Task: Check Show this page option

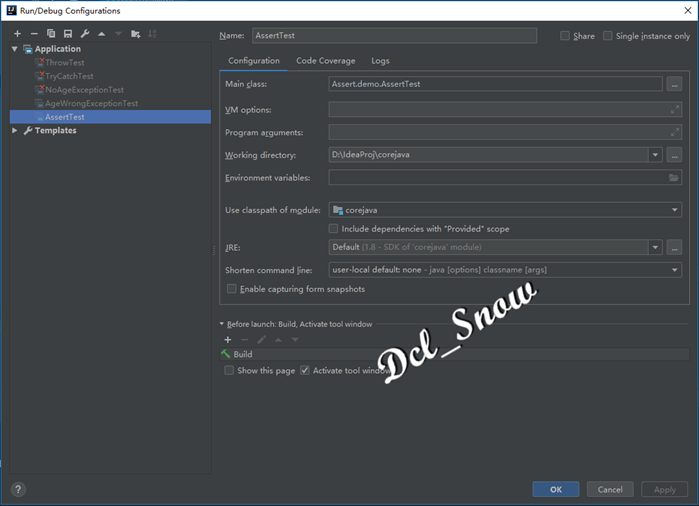Action: 229,370
